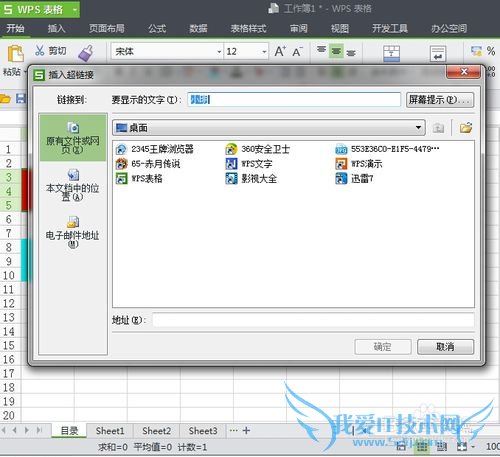Click the browse for file folder icon
Viewport: 500px width, 457px height.
tap(466, 128)
